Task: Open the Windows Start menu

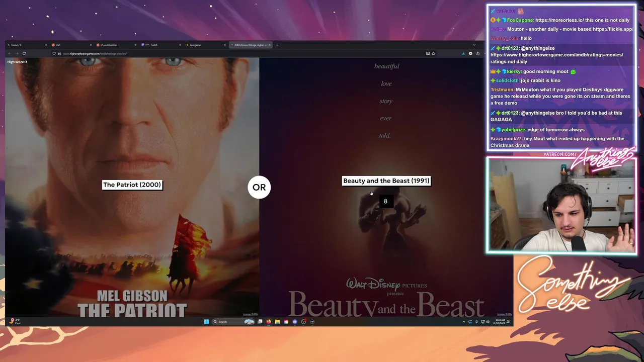Action: 206,322
